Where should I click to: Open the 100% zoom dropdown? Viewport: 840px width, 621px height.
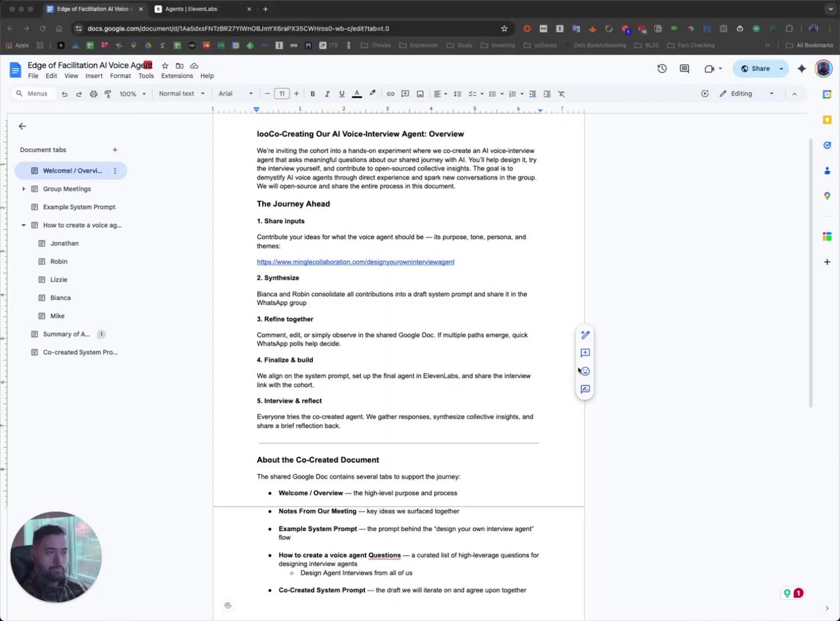132,94
